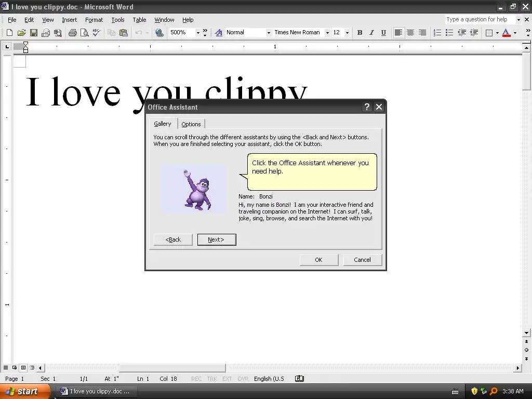This screenshot has height=399, width=532.
Task: Toggle REC macro recording in status bar
Action: 196,379
